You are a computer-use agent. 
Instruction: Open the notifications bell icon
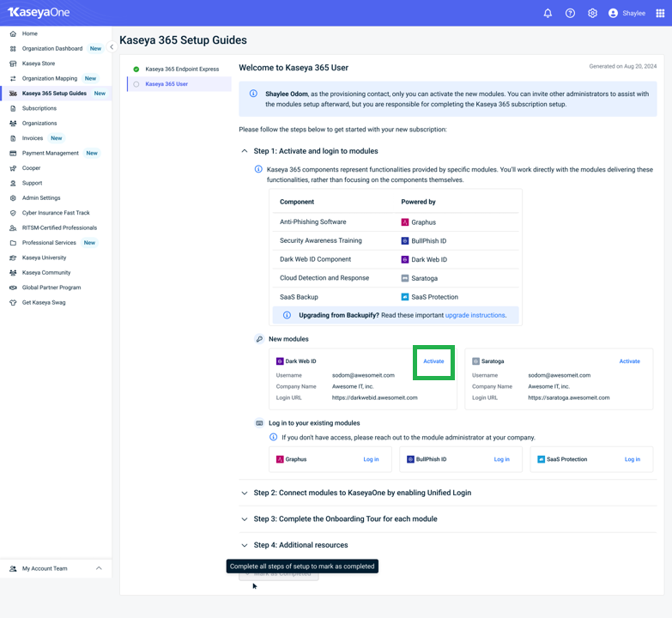tap(548, 13)
